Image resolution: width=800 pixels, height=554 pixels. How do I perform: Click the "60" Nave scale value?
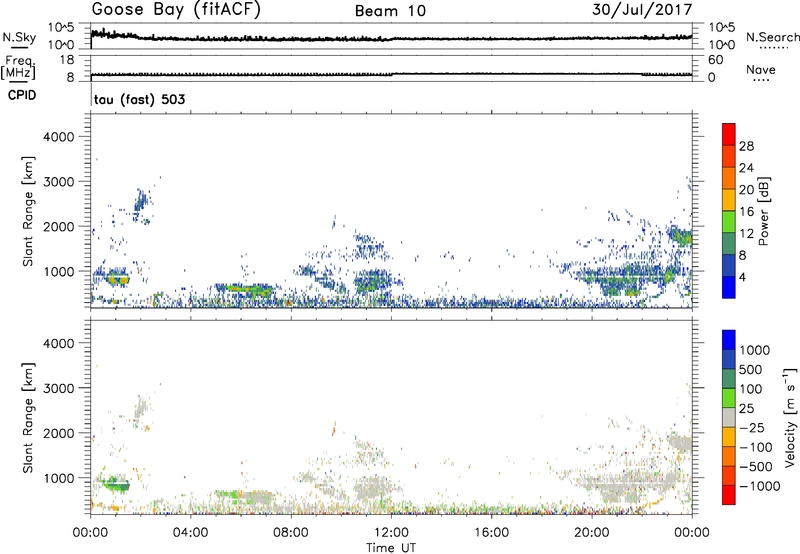pos(715,60)
